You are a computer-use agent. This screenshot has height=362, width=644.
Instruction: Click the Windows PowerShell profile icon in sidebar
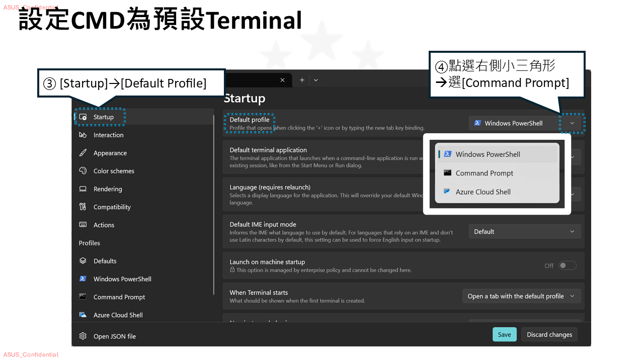click(x=83, y=279)
